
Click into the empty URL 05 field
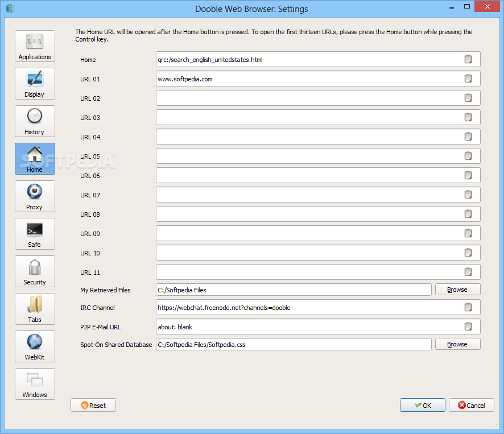318,156
